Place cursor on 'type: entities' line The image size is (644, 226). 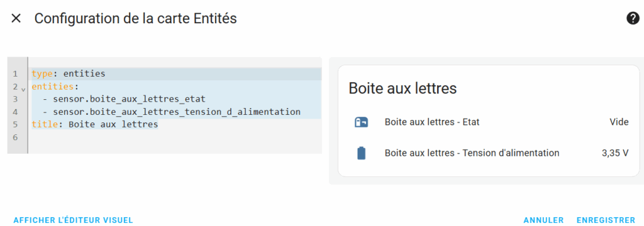[x=177, y=74]
